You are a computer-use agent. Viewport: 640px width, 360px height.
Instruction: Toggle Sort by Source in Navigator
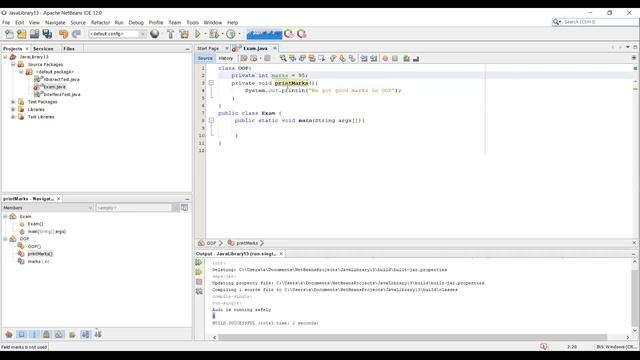(98, 334)
